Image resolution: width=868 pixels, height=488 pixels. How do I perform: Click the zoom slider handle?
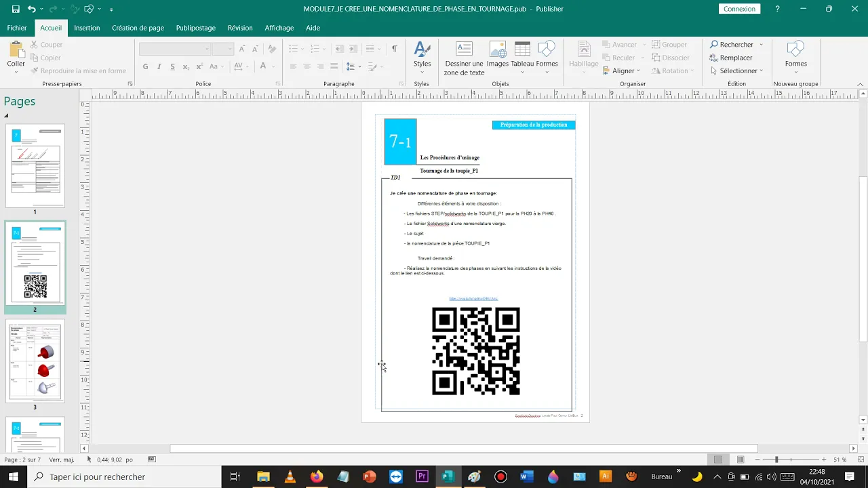(x=776, y=460)
